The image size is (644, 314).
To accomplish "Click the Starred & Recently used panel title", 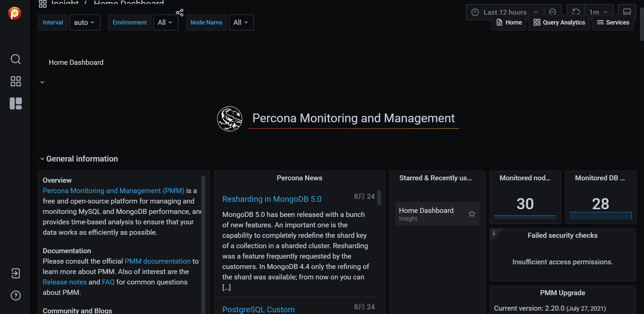I will coord(436,178).
